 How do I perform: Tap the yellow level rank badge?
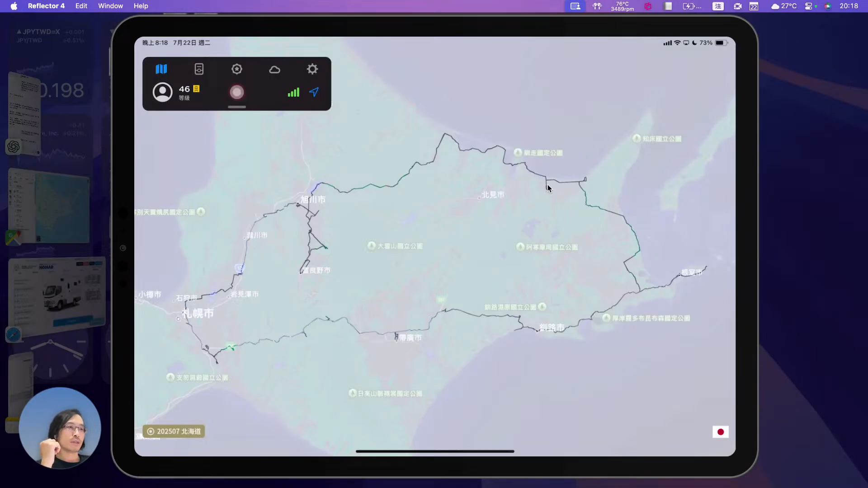[x=196, y=89]
